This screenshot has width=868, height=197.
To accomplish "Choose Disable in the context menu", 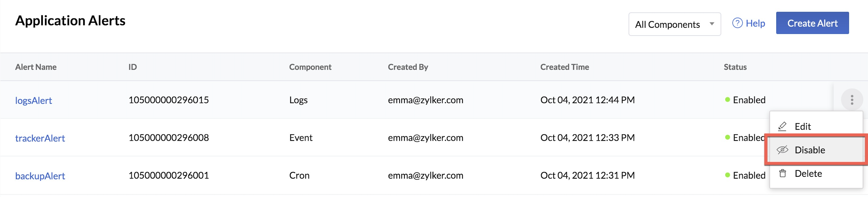I will (x=810, y=150).
